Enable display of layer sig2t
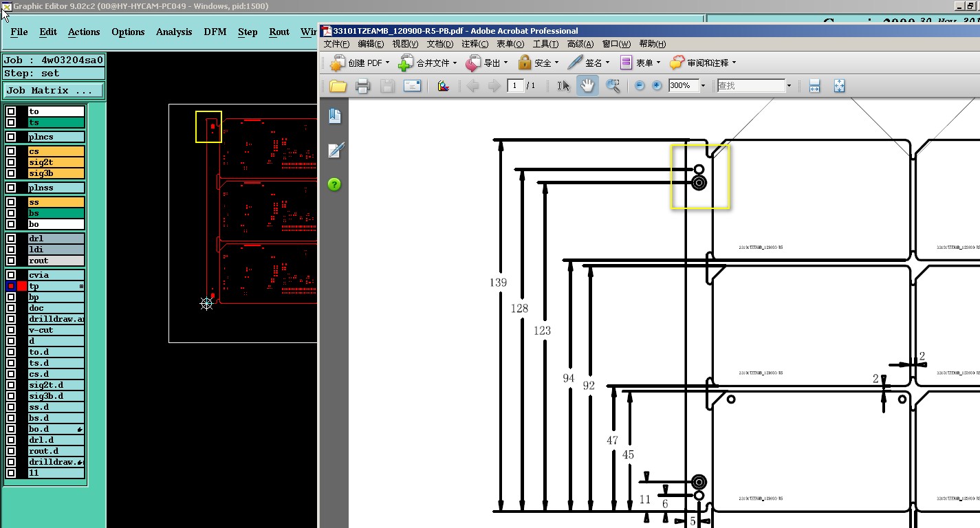The image size is (980, 528). tap(11, 162)
